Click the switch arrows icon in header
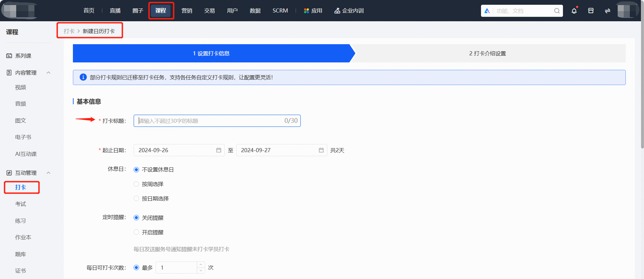Screen dimensions: 644x279 click(x=608, y=11)
